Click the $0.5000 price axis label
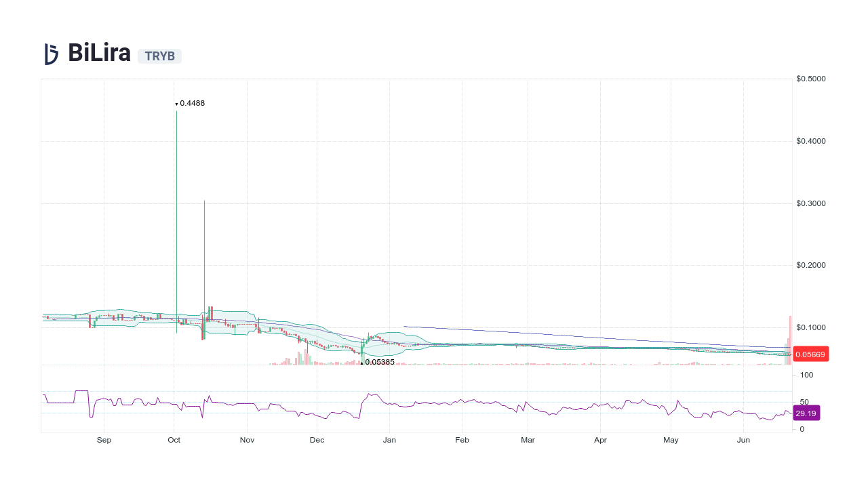Viewport: 868px width, 488px height. (810, 79)
